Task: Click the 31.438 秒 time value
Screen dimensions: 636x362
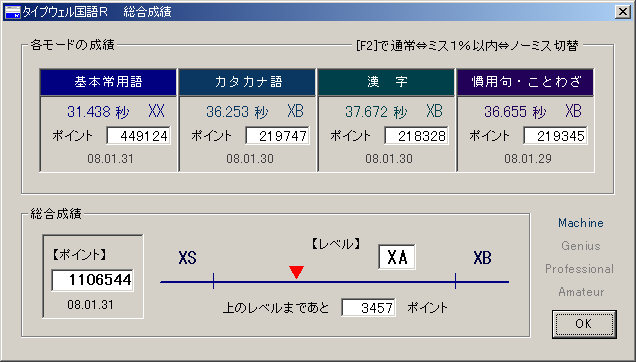Action: (x=98, y=112)
